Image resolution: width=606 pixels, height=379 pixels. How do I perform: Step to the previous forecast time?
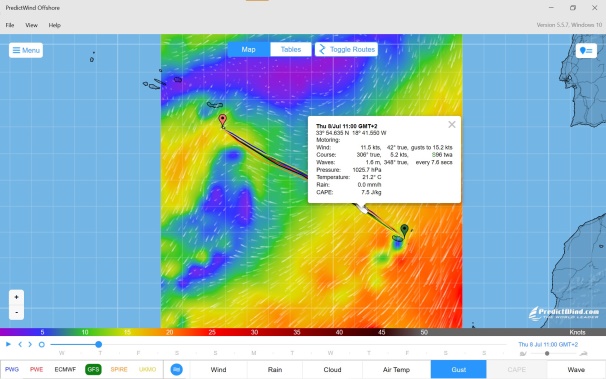[x=20, y=344]
